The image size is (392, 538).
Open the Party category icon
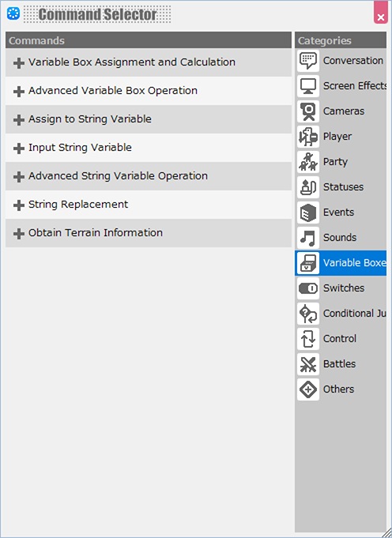click(308, 162)
